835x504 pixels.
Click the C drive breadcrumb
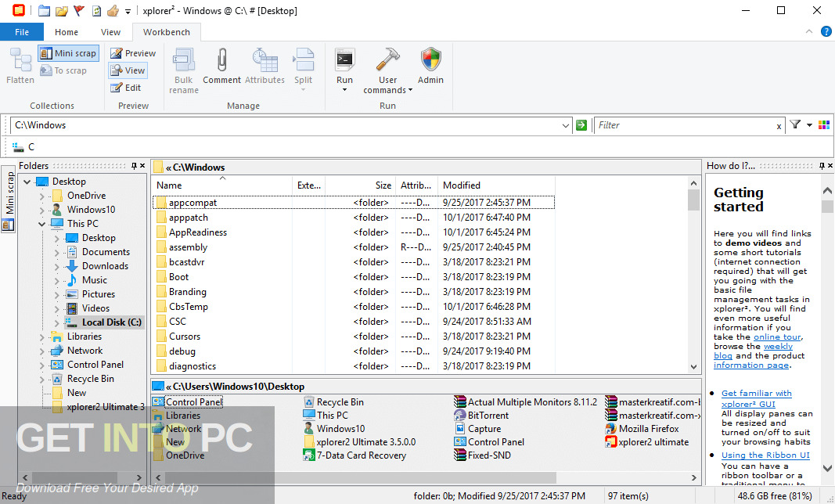click(x=24, y=147)
